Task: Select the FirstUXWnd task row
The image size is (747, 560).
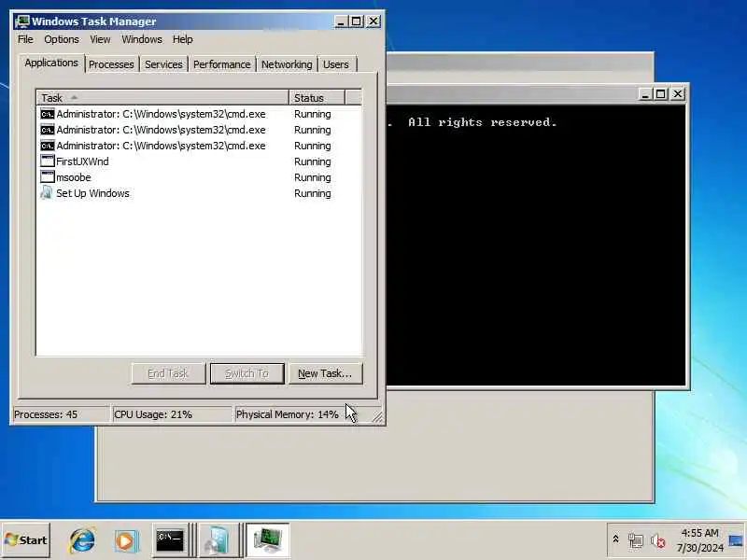Action: 199,161
